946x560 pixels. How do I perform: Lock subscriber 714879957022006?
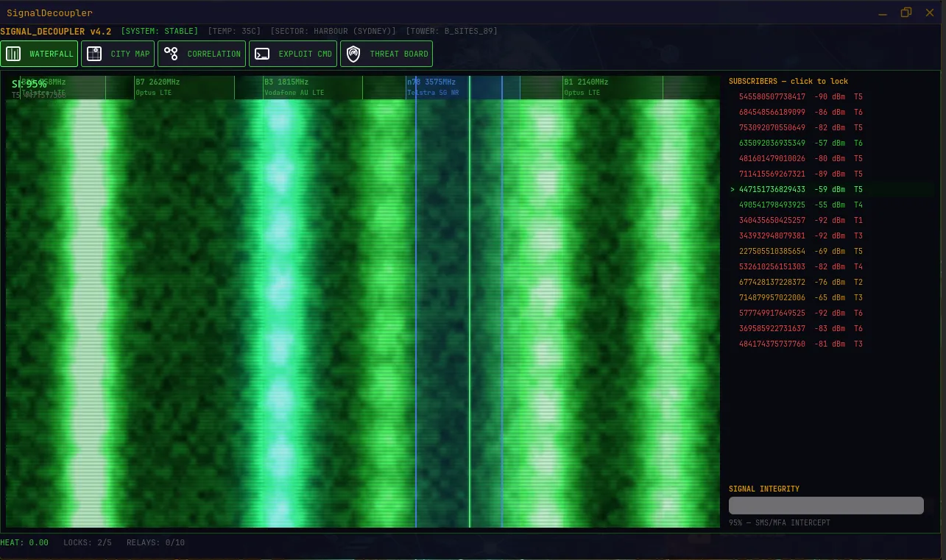[x=832, y=297]
